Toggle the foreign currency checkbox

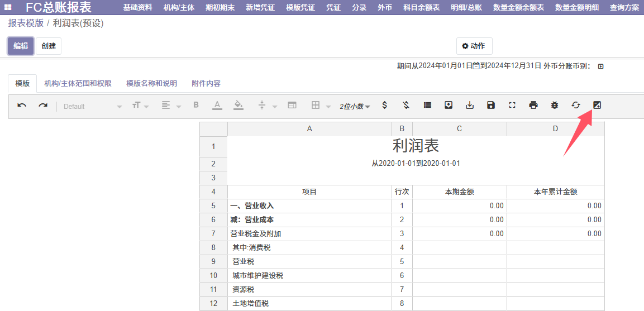601,66
